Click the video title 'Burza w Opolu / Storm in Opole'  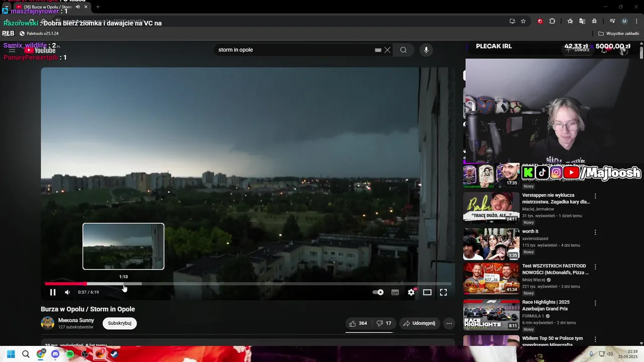tap(88, 309)
